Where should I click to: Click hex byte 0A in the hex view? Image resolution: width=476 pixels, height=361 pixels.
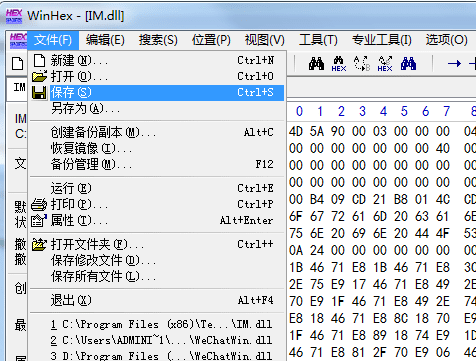(296, 250)
